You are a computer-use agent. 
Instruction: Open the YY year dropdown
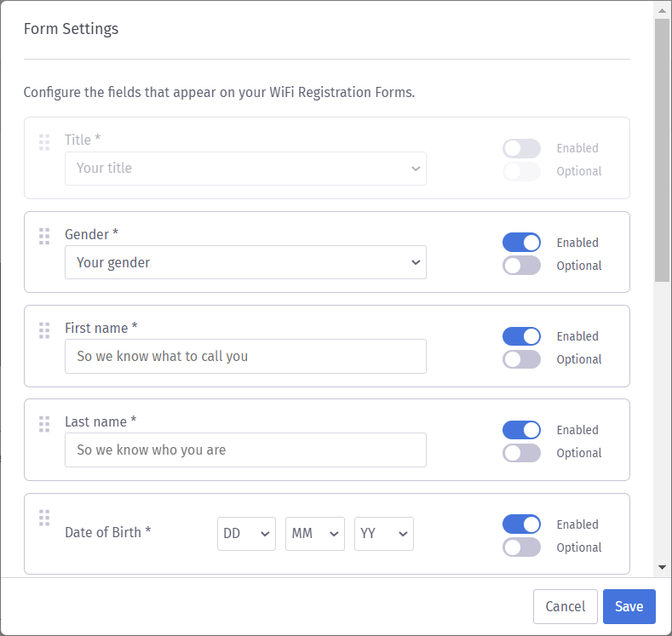384,534
